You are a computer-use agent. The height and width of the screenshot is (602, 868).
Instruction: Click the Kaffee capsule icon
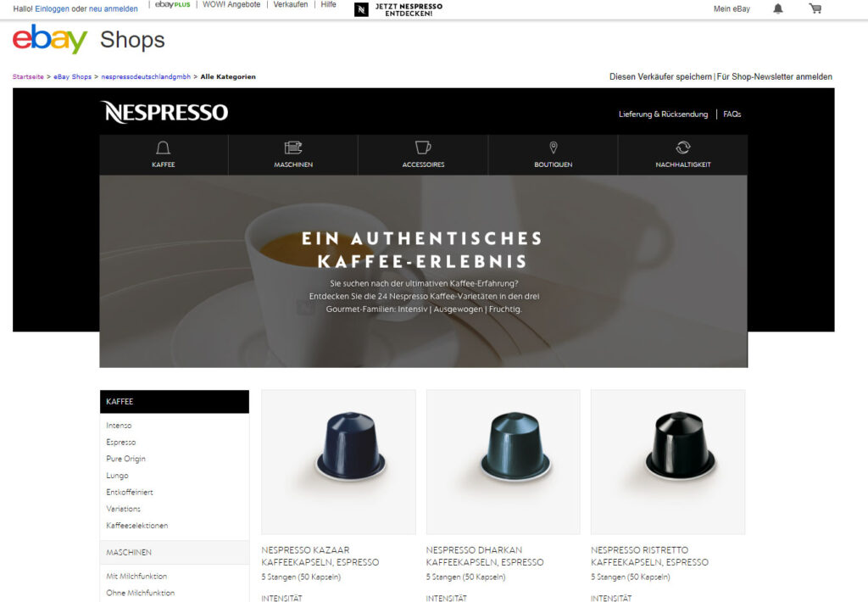(163, 148)
